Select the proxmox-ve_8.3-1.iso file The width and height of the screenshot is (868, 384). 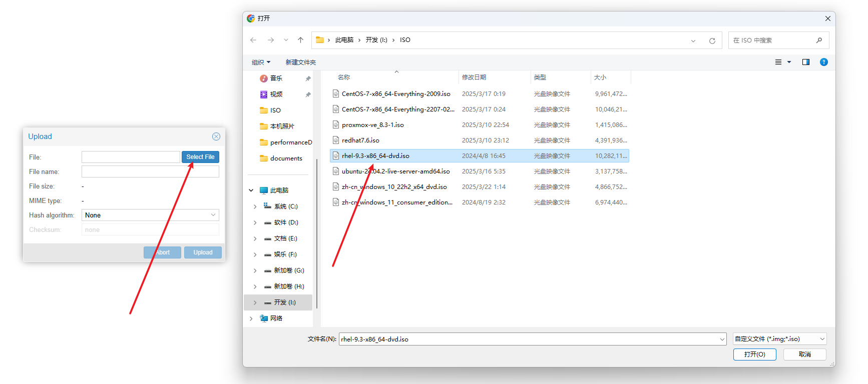[372, 125]
